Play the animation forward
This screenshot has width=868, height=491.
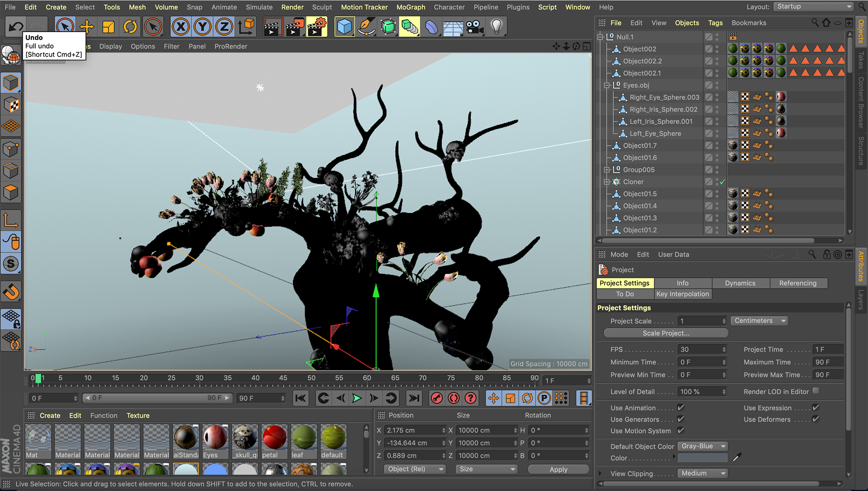tap(357, 398)
